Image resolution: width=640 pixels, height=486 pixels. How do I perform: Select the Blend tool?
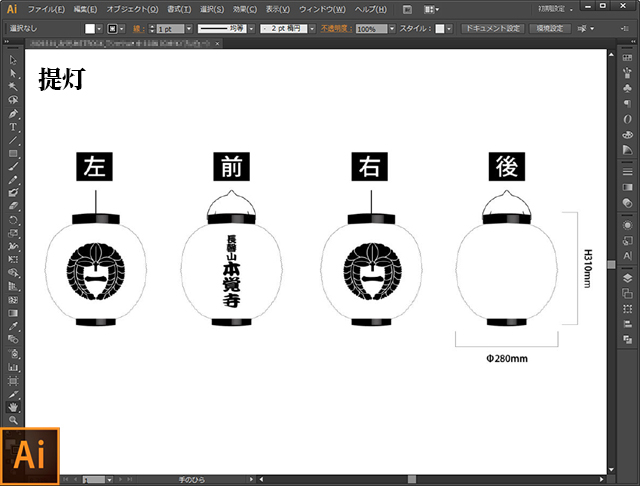tap(13, 340)
